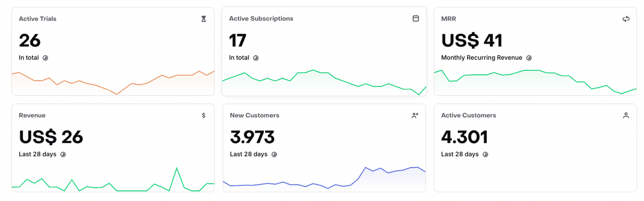
Task: Click the info icon beside Active Trials 'In total'
Action: 45,58
